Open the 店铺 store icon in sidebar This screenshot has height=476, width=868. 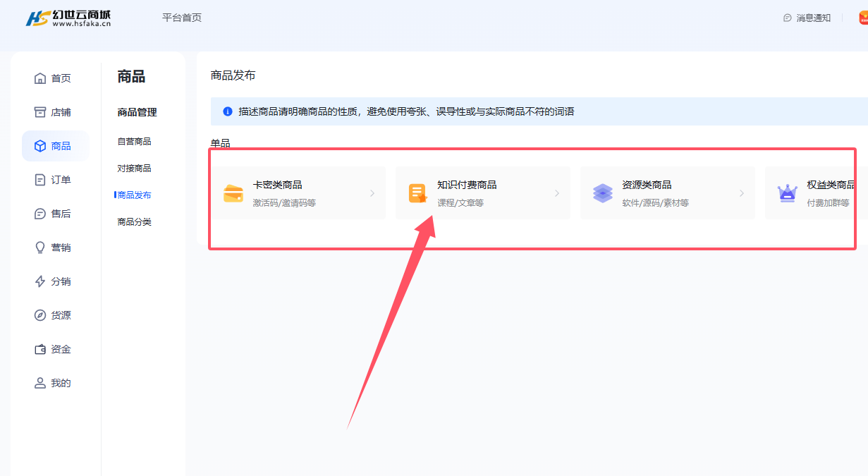click(x=40, y=112)
